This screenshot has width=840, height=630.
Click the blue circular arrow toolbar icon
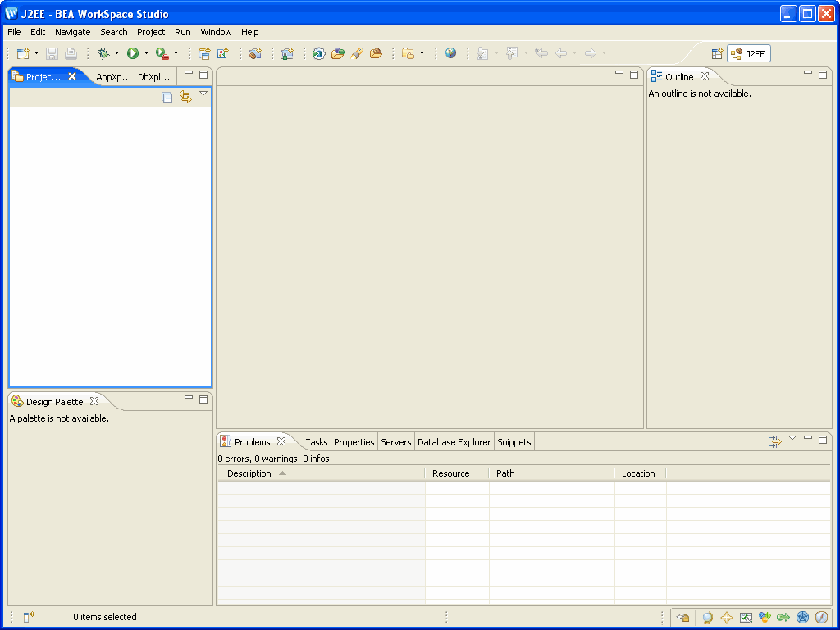(319, 53)
